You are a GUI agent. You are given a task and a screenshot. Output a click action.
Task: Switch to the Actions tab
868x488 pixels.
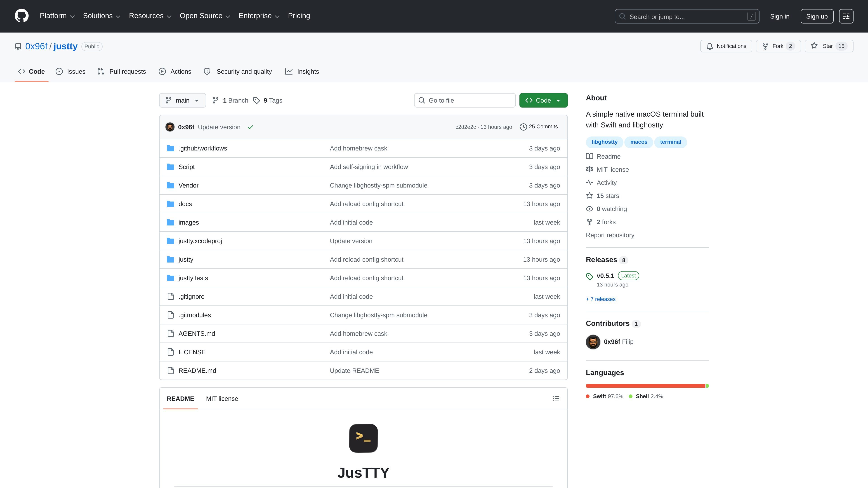click(x=175, y=71)
